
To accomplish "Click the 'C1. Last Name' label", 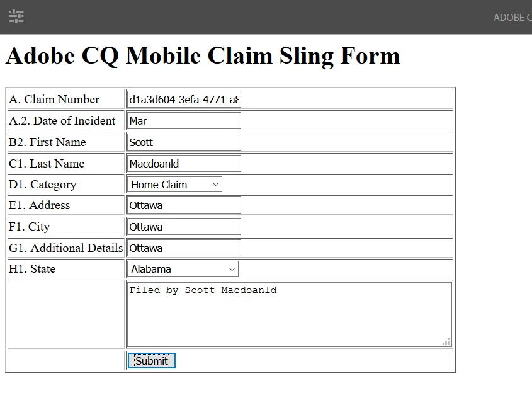I will (47, 163).
